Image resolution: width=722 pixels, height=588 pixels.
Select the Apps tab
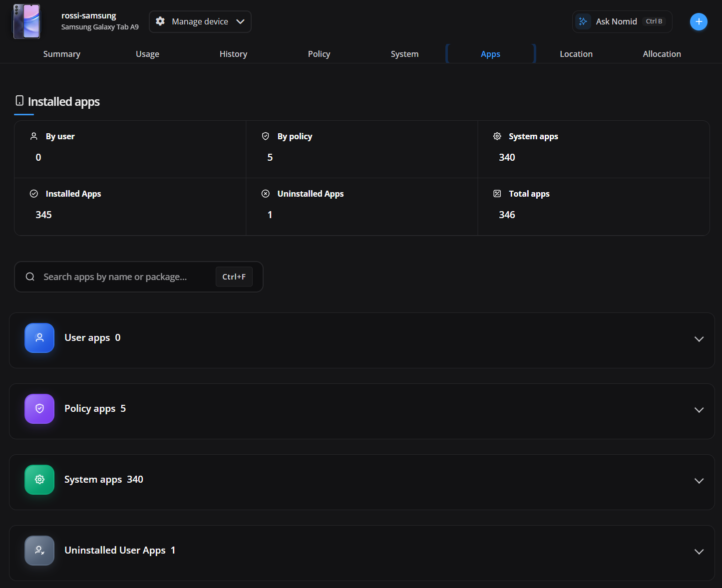coord(491,54)
